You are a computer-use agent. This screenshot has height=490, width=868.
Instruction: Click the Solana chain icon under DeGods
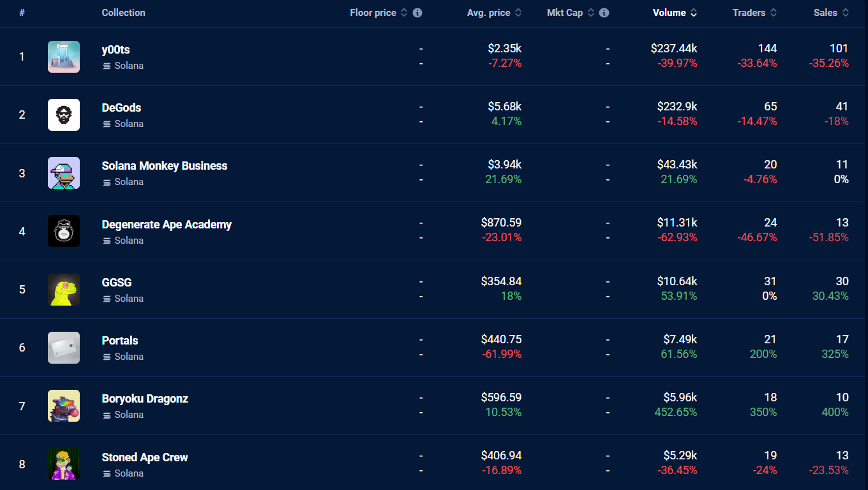point(107,124)
